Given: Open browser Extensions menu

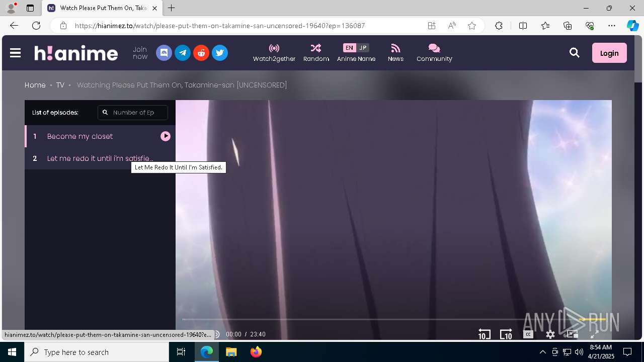Looking at the screenshot, I should [499, 26].
